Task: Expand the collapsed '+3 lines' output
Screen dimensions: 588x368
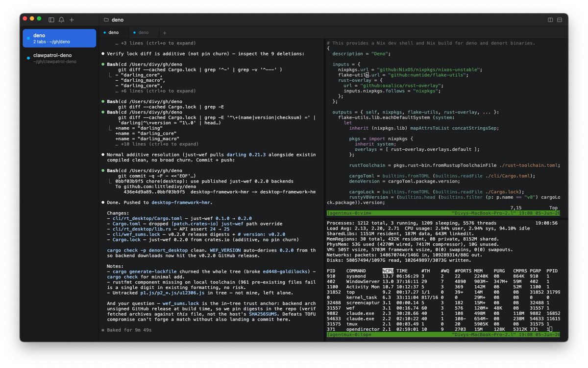Action: [155, 43]
